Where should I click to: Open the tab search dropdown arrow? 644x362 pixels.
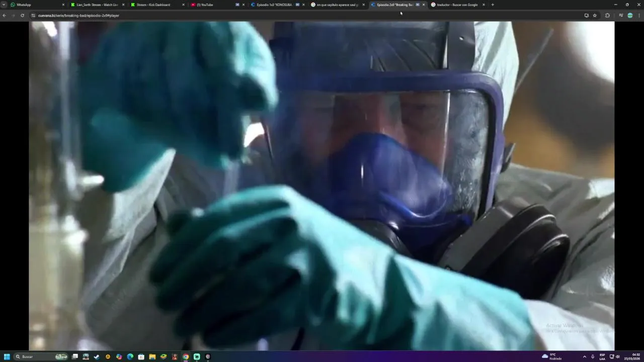(x=3, y=5)
